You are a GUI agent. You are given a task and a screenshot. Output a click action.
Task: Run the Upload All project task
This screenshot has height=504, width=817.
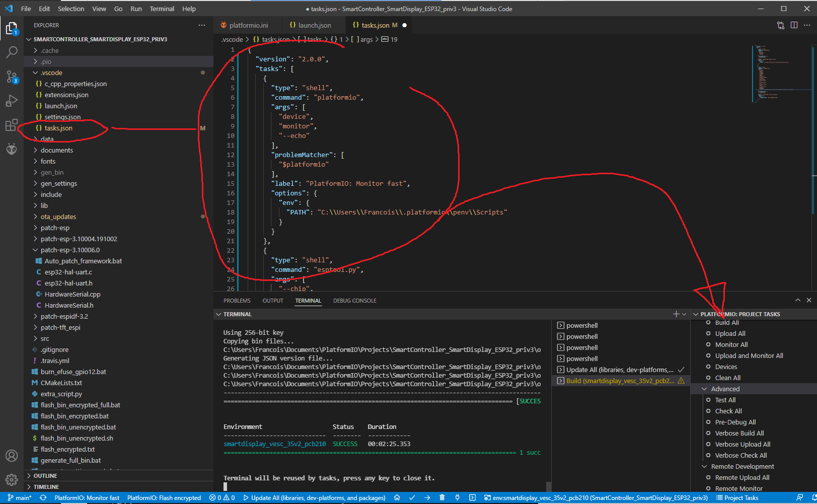point(730,333)
